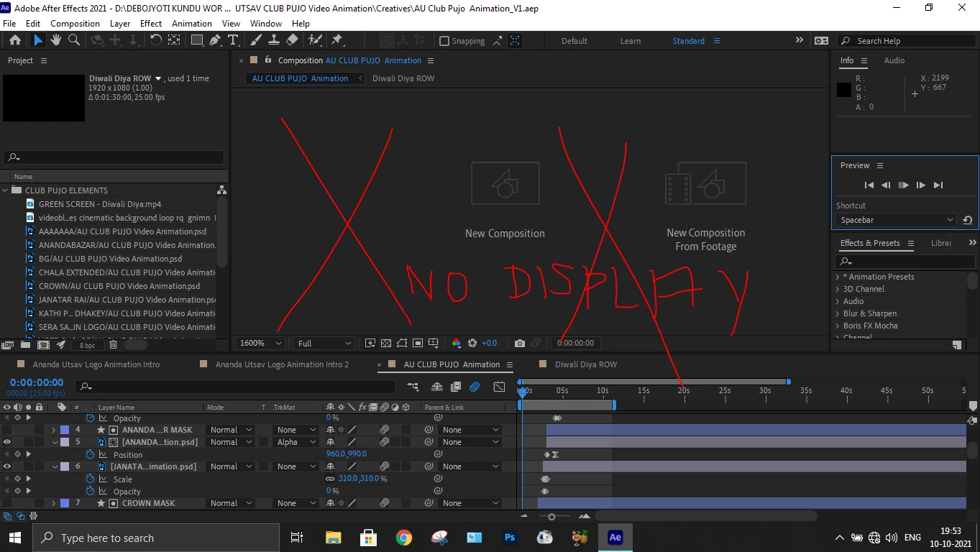Screen dimensions: 980x552
Task: Open the Full resolution dropdown
Action: pyautogui.click(x=325, y=344)
